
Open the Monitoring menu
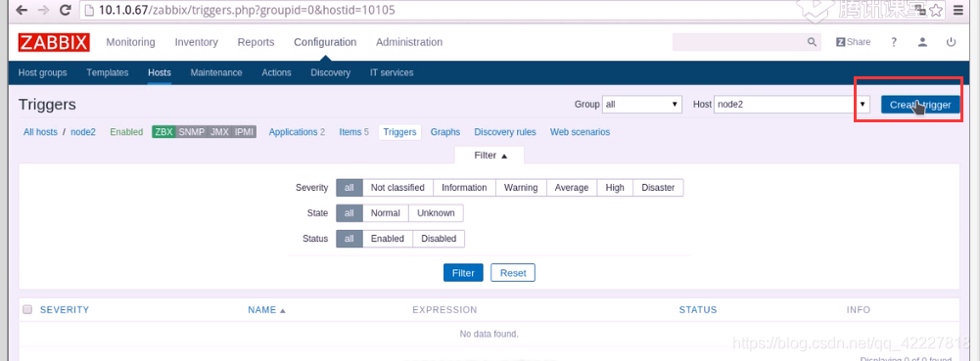coord(130,42)
